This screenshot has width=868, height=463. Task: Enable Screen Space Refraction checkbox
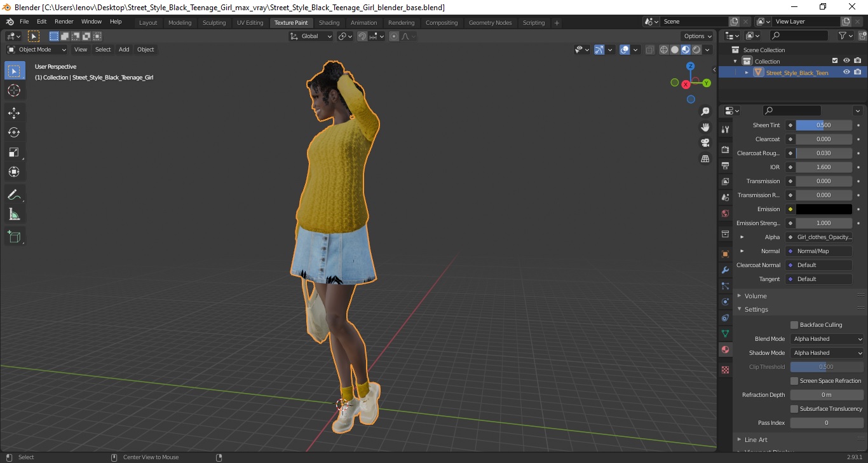click(794, 381)
